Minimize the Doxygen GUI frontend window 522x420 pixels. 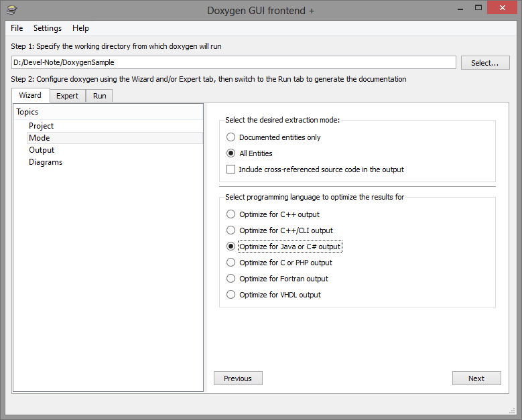pos(460,9)
